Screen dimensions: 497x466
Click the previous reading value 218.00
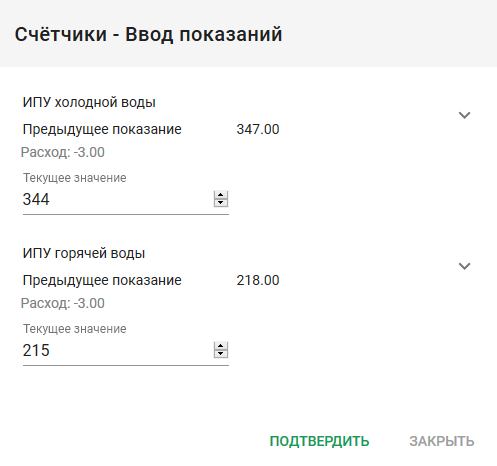tap(258, 280)
